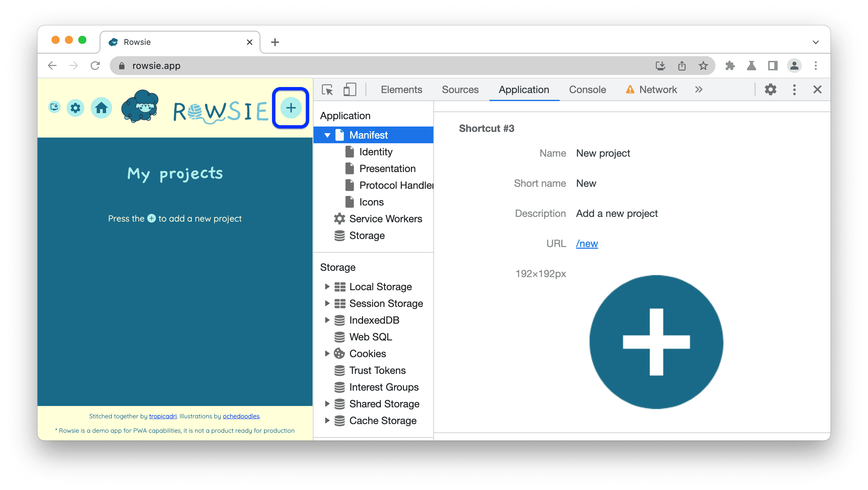Select the Application tab in DevTools
The width and height of the screenshot is (868, 490).
(524, 89)
